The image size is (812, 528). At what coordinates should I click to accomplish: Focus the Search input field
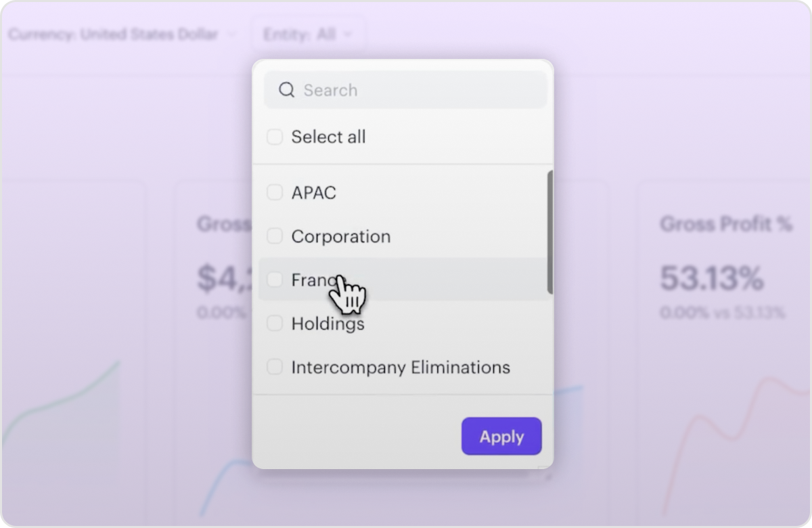[x=405, y=90]
